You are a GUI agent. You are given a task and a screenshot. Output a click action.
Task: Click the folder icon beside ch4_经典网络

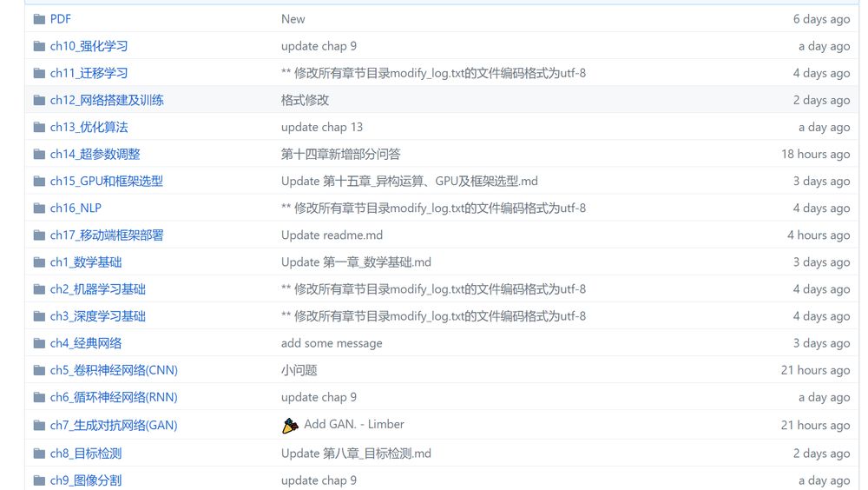coord(39,344)
